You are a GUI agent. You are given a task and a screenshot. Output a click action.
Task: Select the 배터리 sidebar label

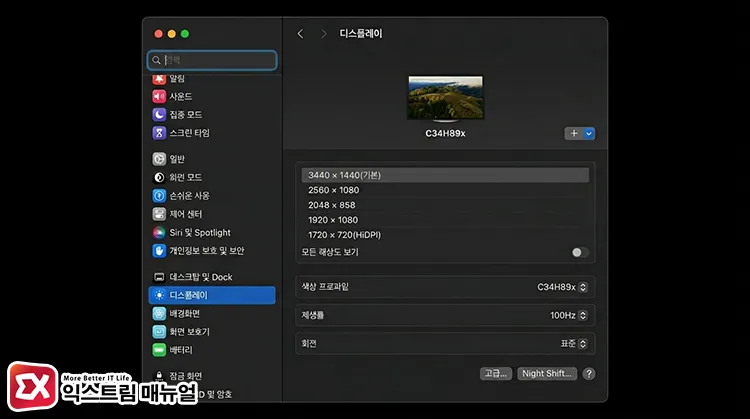click(181, 350)
